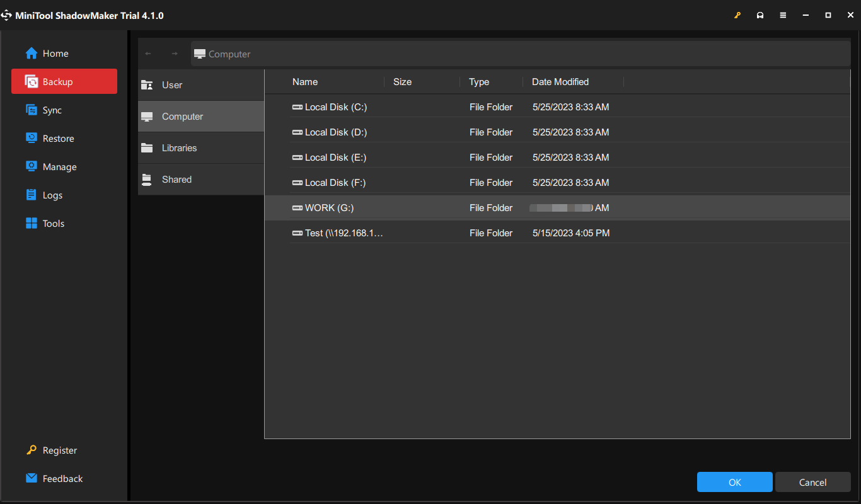Viewport: 861px width, 504px height.
Task: Select the Local Disk (E:) row name
Action: [336, 157]
